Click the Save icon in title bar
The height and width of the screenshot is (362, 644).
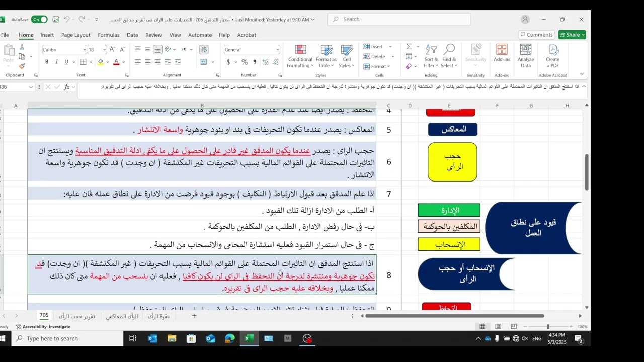tap(55, 19)
